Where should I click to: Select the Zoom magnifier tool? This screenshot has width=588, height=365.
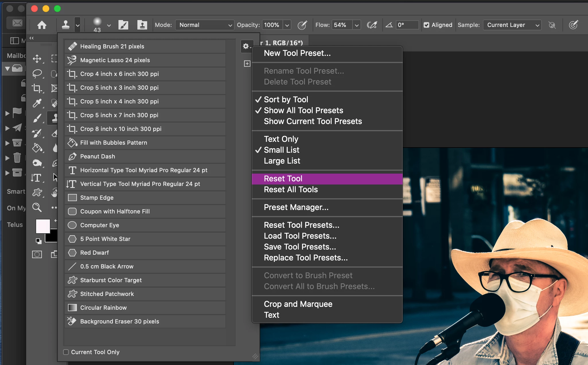click(37, 207)
